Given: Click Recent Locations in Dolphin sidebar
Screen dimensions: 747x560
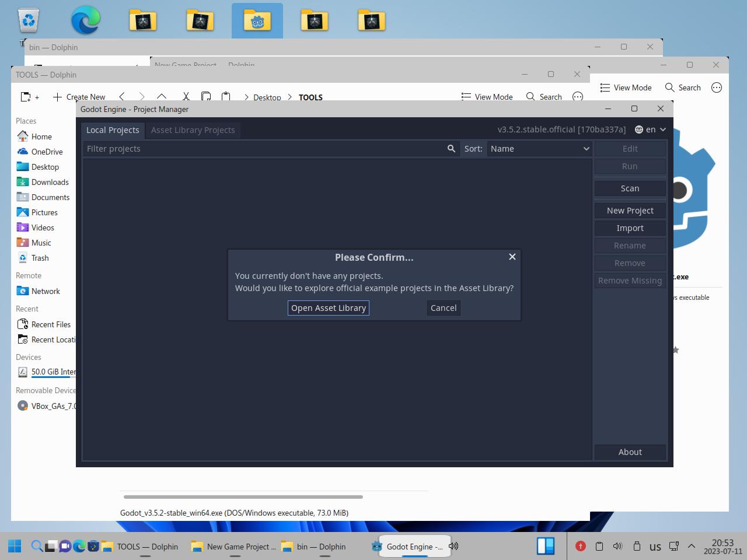Looking at the screenshot, I should click(x=46, y=339).
